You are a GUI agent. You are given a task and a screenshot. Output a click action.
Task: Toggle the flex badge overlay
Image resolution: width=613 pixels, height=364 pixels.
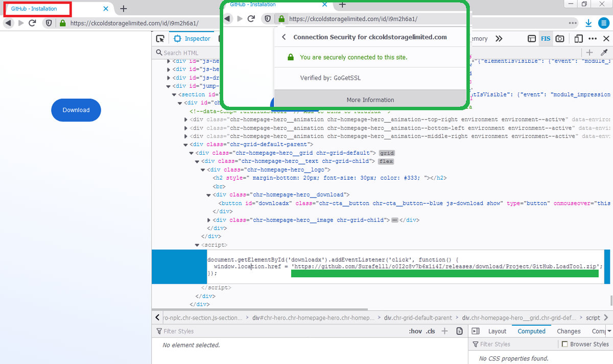pyautogui.click(x=386, y=161)
